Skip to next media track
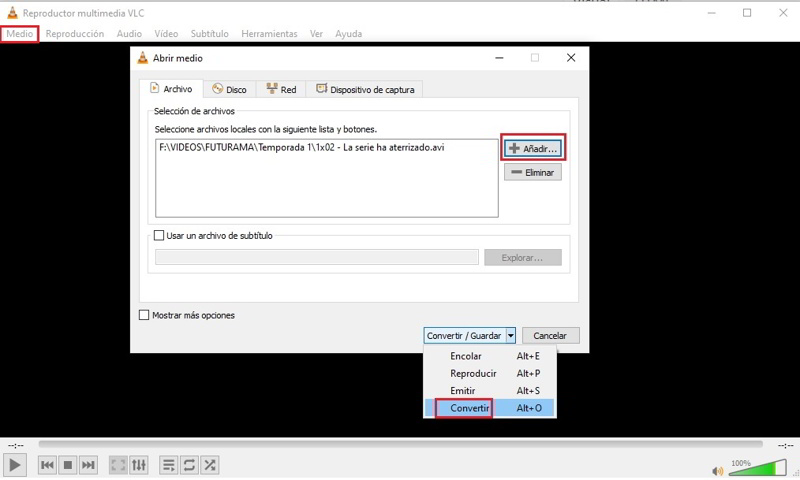Viewport: 800px width, 480px height. click(x=88, y=465)
